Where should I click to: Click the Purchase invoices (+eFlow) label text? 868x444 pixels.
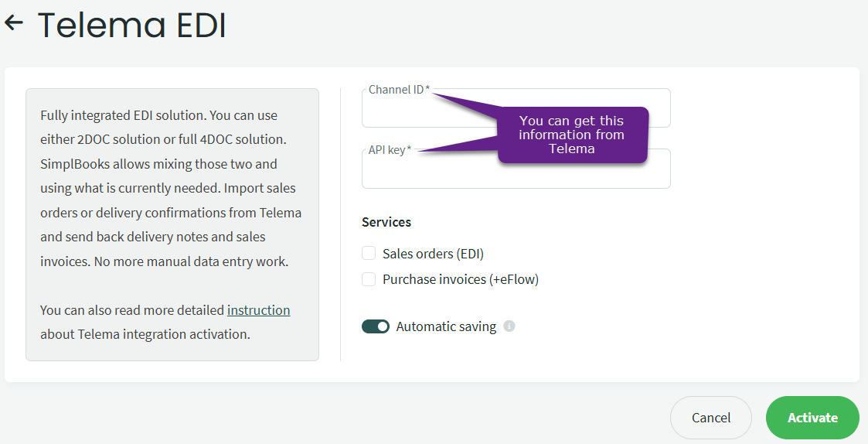460,279
